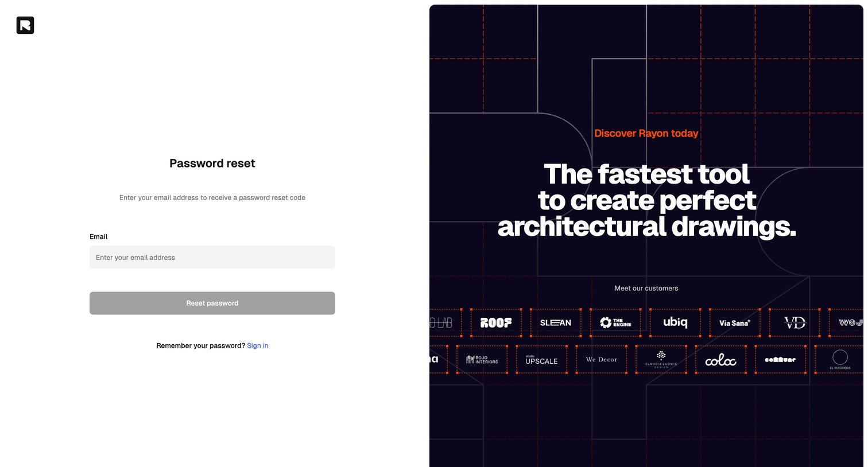Click the "Email" field label
Viewport: 868px width, 467px height.
point(99,236)
